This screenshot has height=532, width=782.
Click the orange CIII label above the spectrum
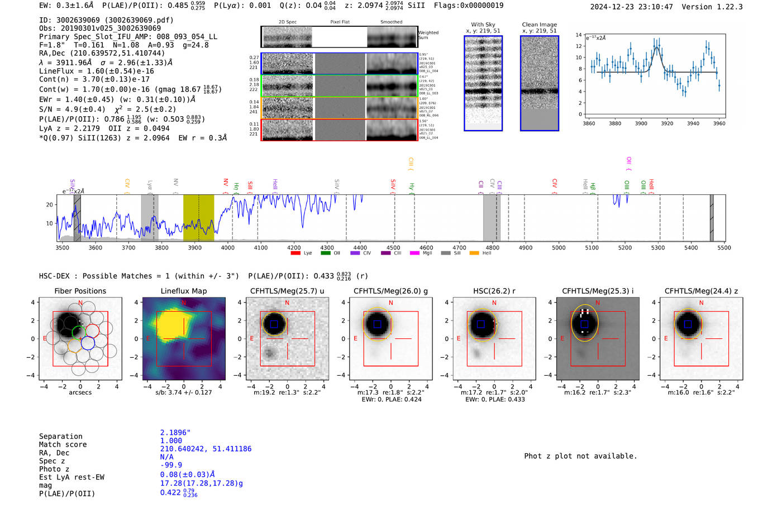click(411, 164)
